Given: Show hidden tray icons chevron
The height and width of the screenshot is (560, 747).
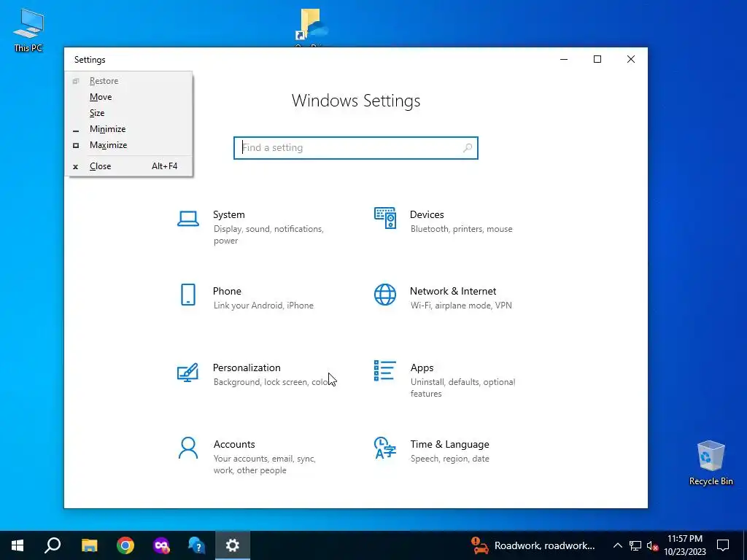Looking at the screenshot, I should 617,545.
